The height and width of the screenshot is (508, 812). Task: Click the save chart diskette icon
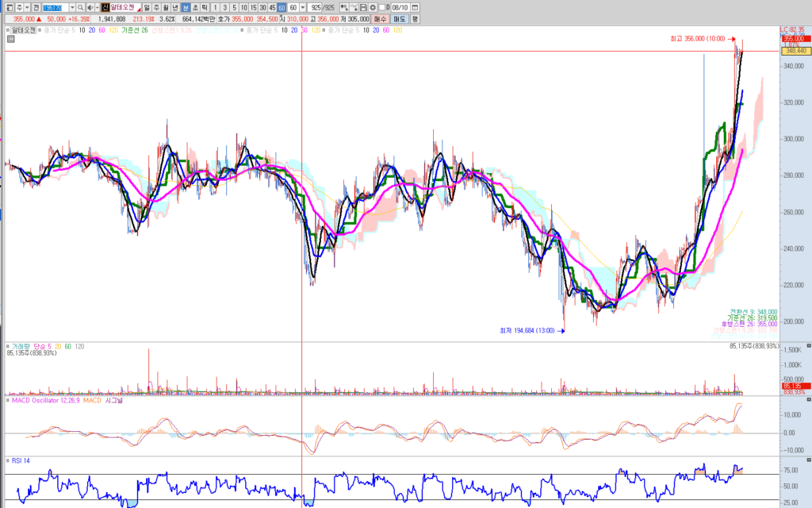point(363,8)
